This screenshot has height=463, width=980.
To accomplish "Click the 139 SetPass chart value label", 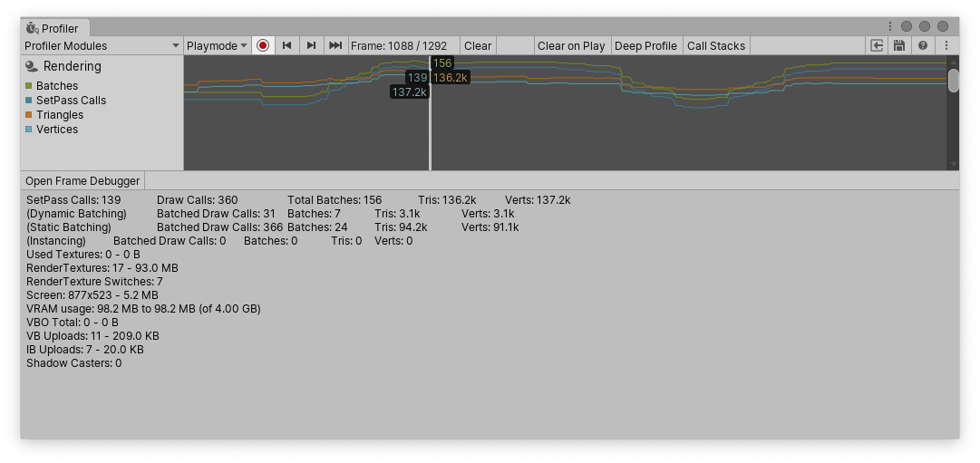I will (417, 78).
